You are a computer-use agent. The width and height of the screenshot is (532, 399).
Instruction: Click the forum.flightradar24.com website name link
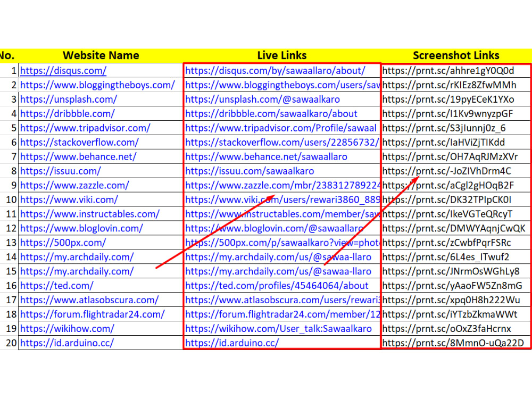pyautogui.click(x=92, y=314)
